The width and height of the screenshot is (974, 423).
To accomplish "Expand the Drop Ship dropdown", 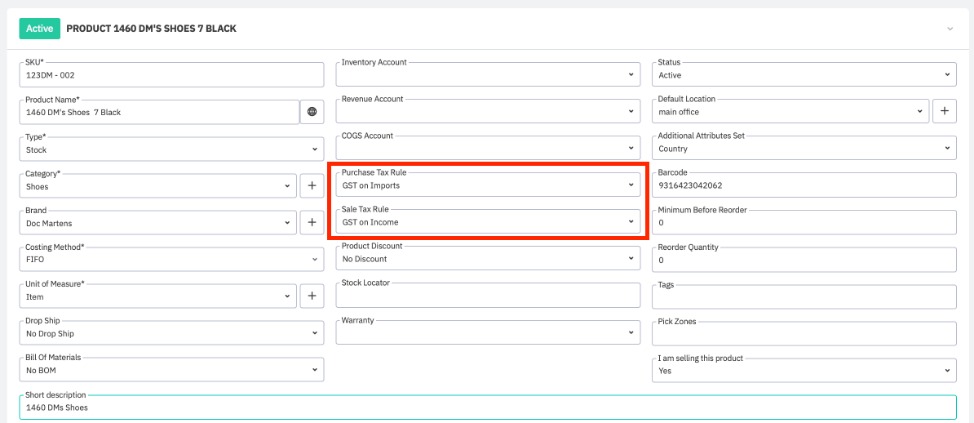I will point(172,333).
